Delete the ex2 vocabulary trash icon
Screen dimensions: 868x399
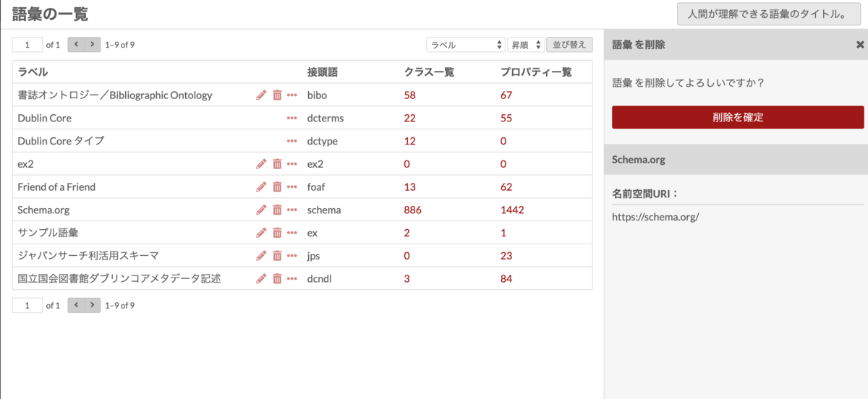click(x=277, y=164)
